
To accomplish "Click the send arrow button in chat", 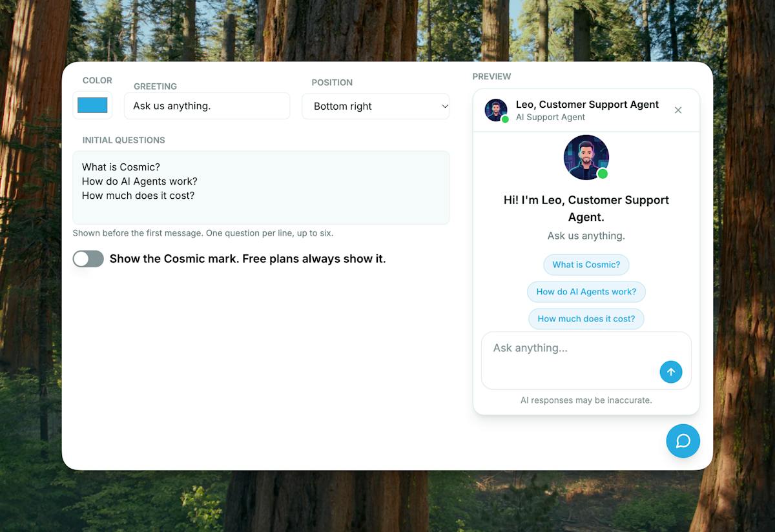I will tap(671, 372).
